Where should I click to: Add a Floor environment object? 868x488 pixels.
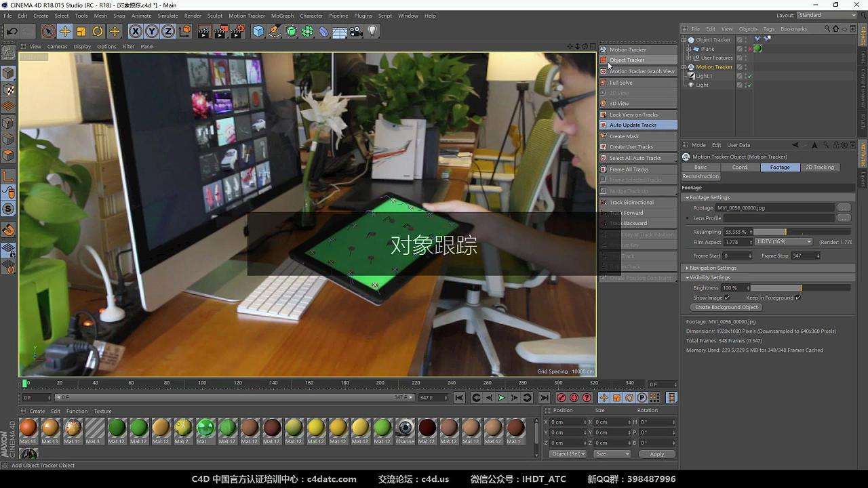coord(340,31)
